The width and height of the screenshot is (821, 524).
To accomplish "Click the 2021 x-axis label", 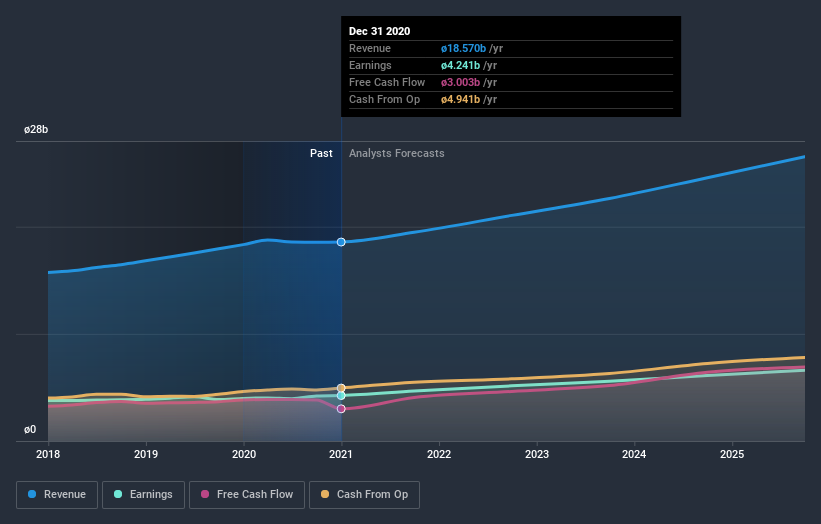I will [x=341, y=454].
